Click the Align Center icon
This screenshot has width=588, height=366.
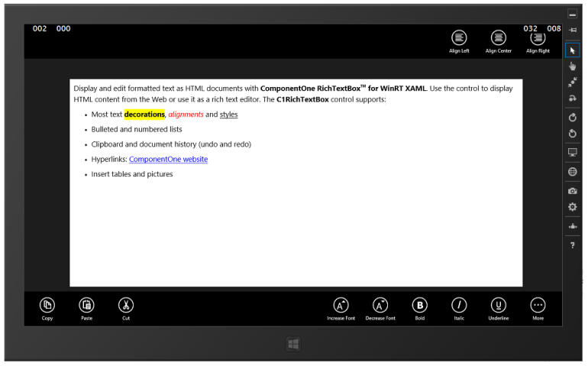click(x=499, y=37)
